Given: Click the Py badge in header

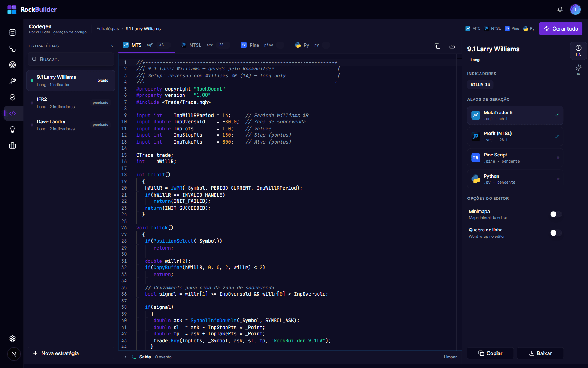Looking at the screenshot, I should click(529, 29).
